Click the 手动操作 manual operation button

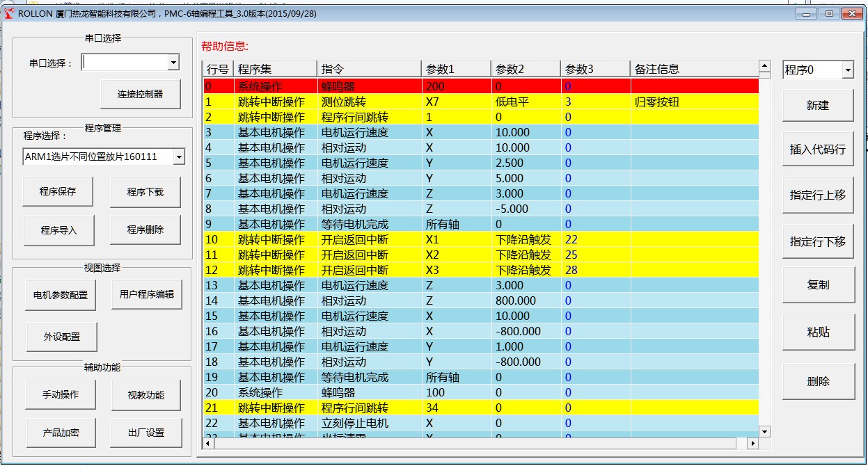tap(61, 394)
